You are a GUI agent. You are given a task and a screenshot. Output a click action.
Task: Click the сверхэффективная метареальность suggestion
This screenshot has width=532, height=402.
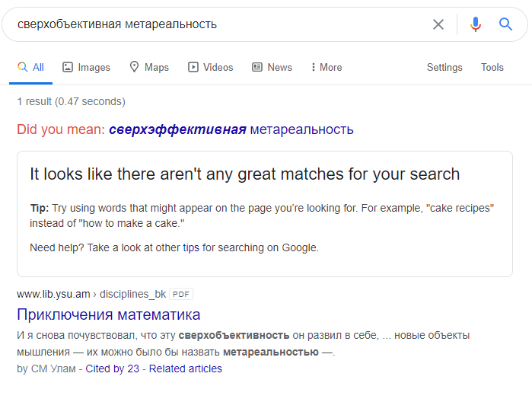click(231, 129)
